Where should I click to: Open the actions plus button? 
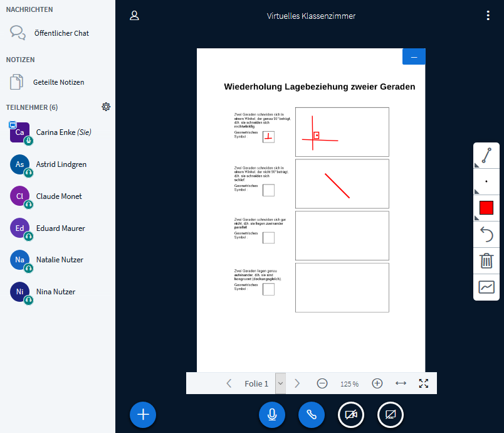[x=142, y=415]
